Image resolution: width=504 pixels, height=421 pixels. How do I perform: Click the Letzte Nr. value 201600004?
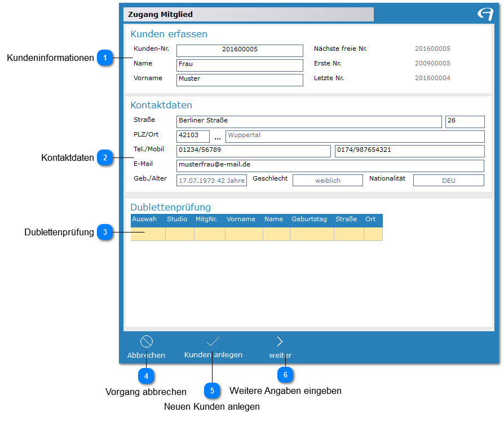pos(432,78)
